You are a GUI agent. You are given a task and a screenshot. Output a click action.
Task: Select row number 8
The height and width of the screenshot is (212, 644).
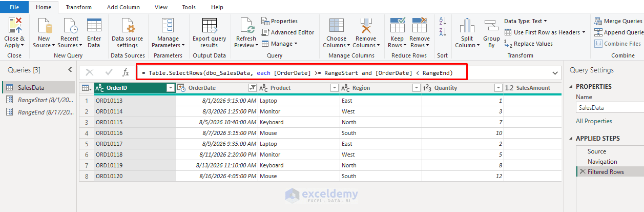(x=87, y=176)
